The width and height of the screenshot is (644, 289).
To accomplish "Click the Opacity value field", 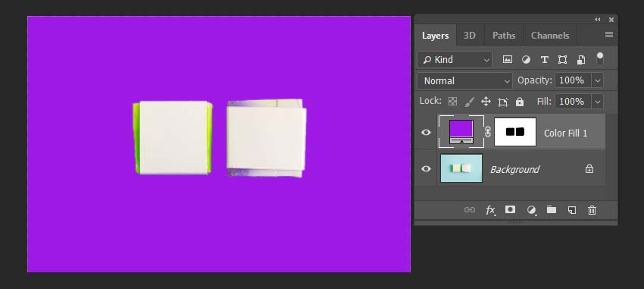I will pyautogui.click(x=573, y=80).
